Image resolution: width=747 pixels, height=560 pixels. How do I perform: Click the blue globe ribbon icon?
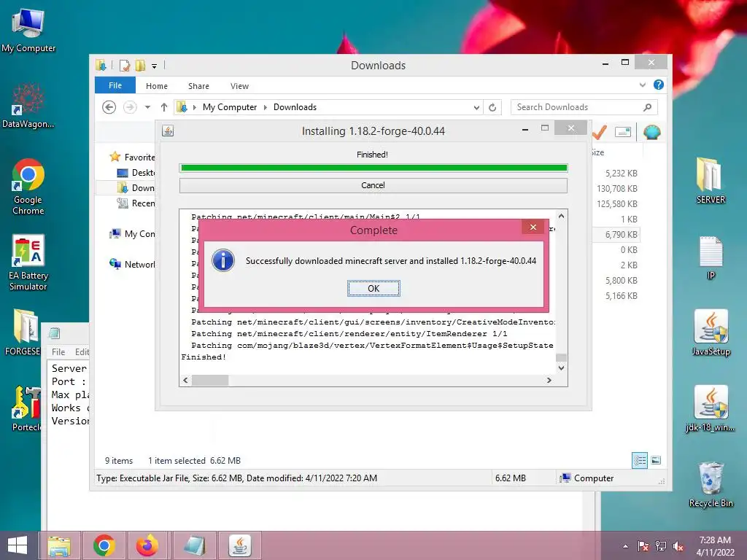tap(651, 132)
